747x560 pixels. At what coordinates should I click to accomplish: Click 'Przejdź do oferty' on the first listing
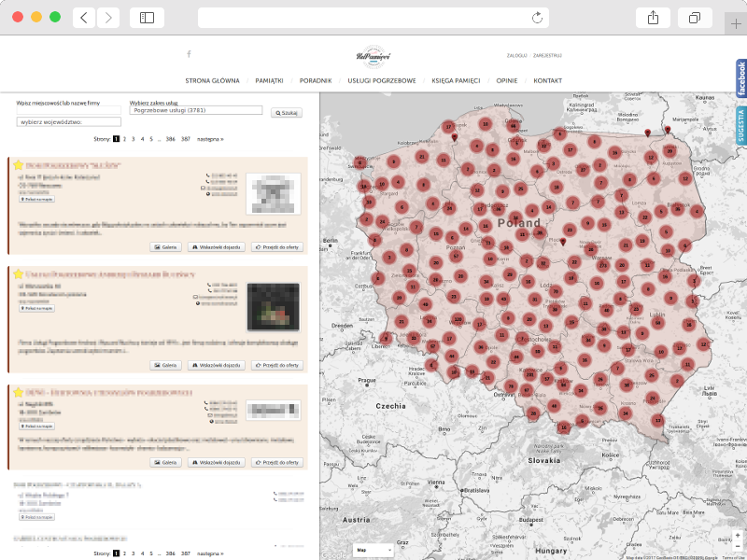coord(277,247)
